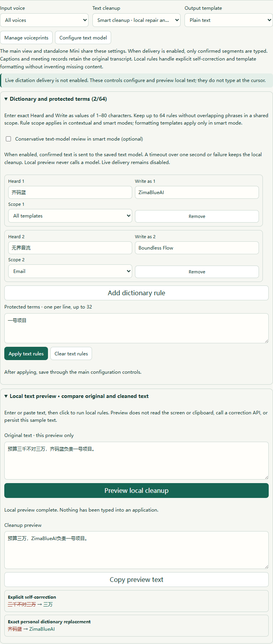Click Add dictionary rule

(136, 293)
